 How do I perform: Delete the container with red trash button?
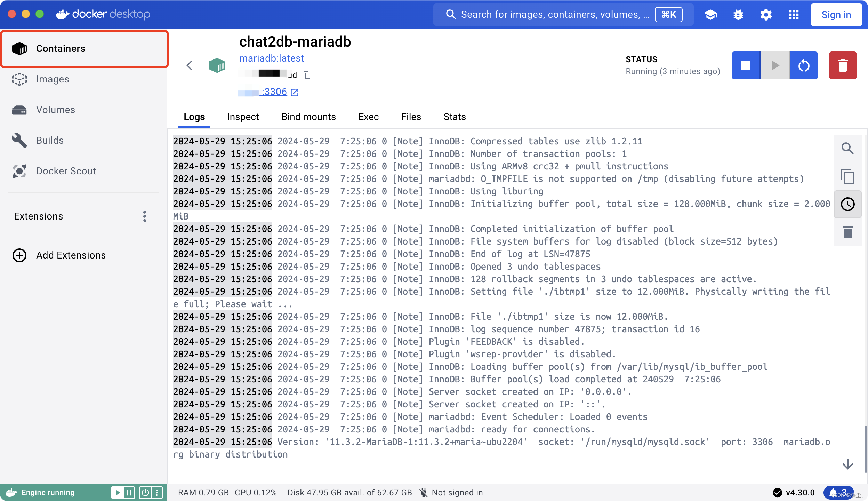(x=843, y=65)
